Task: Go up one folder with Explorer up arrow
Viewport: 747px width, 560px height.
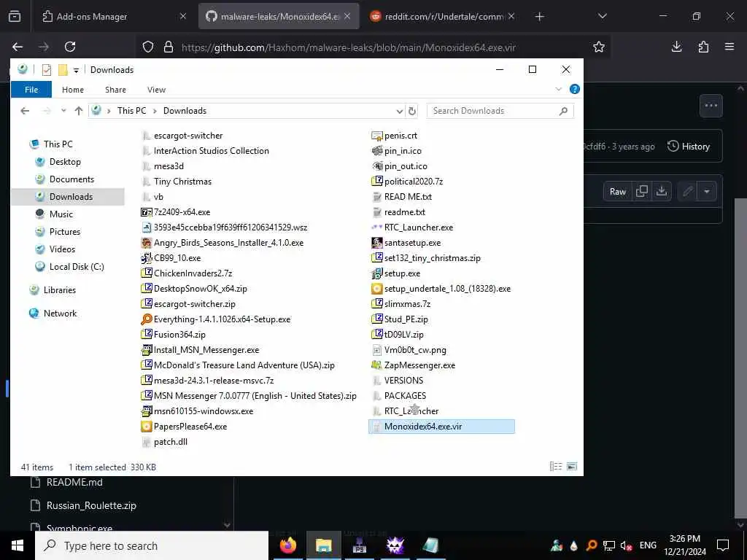Action: (79, 111)
